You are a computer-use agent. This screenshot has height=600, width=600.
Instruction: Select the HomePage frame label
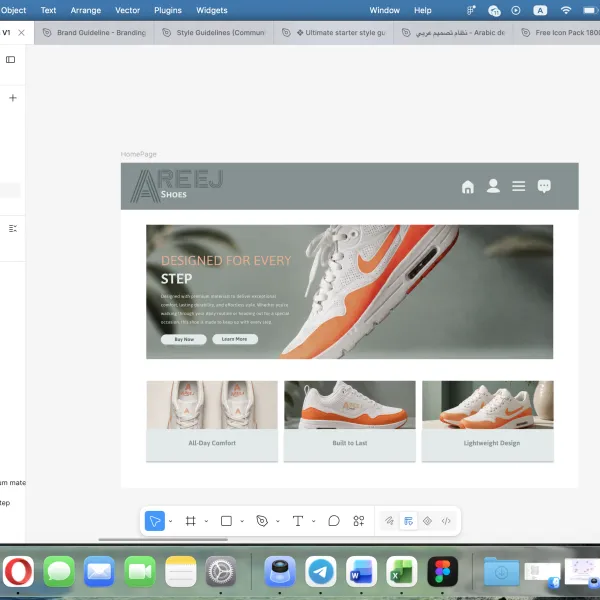[139, 154]
